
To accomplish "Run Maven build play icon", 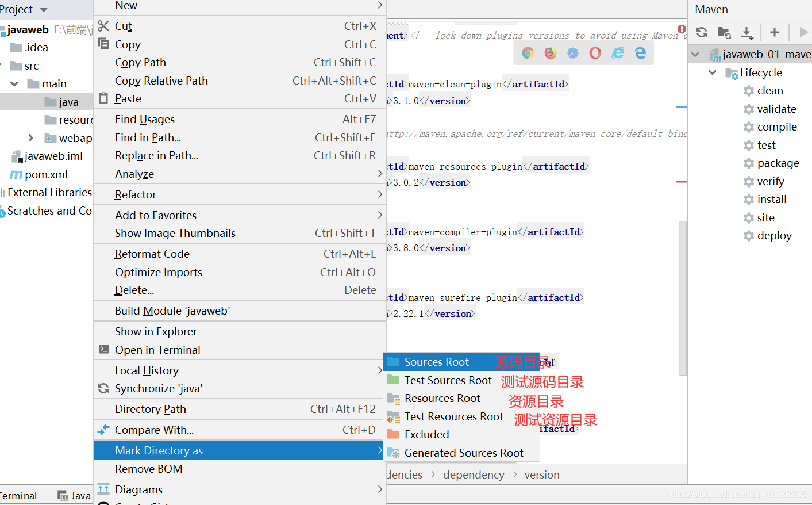I will 803,32.
